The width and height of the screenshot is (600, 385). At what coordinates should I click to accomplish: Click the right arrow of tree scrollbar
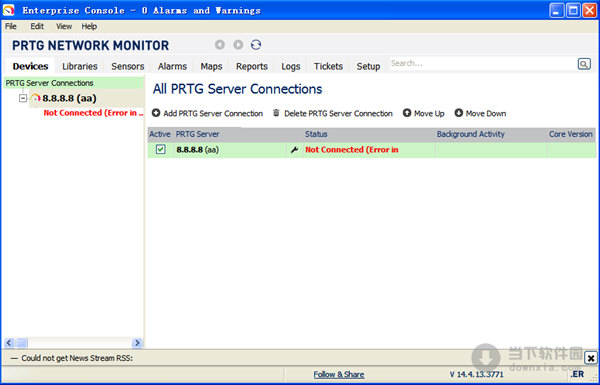pos(137,343)
